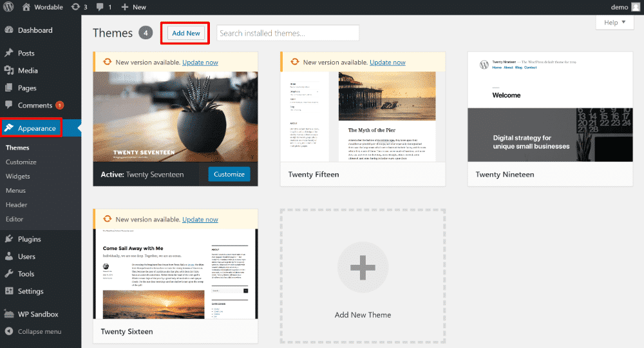
Task: Click the Pages icon in sidebar
Action: click(x=8, y=88)
